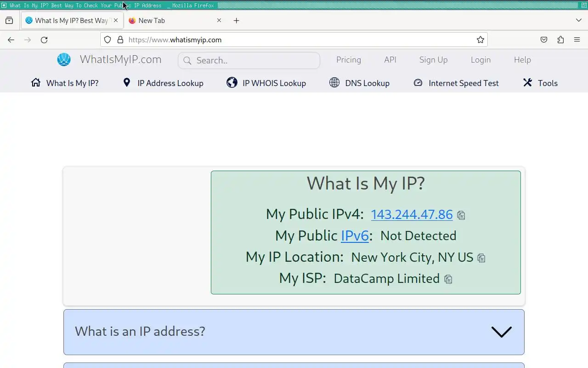Reload the page with the refresh icon
The image size is (588, 368).
(44, 40)
